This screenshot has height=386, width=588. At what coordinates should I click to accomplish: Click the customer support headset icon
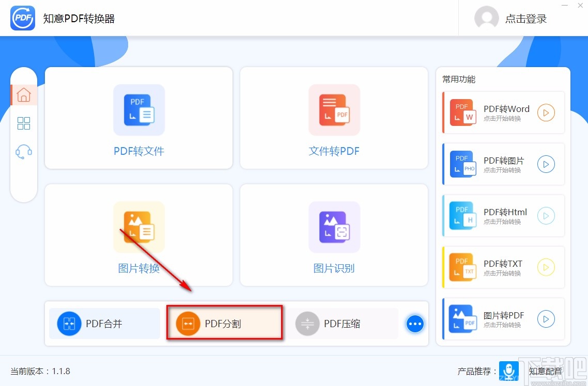pos(24,151)
